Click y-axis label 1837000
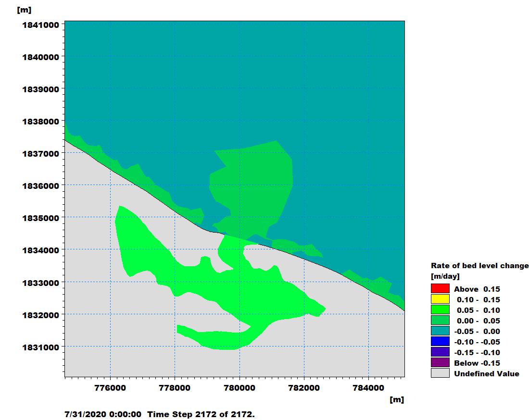The image size is (529, 420). coord(40,154)
